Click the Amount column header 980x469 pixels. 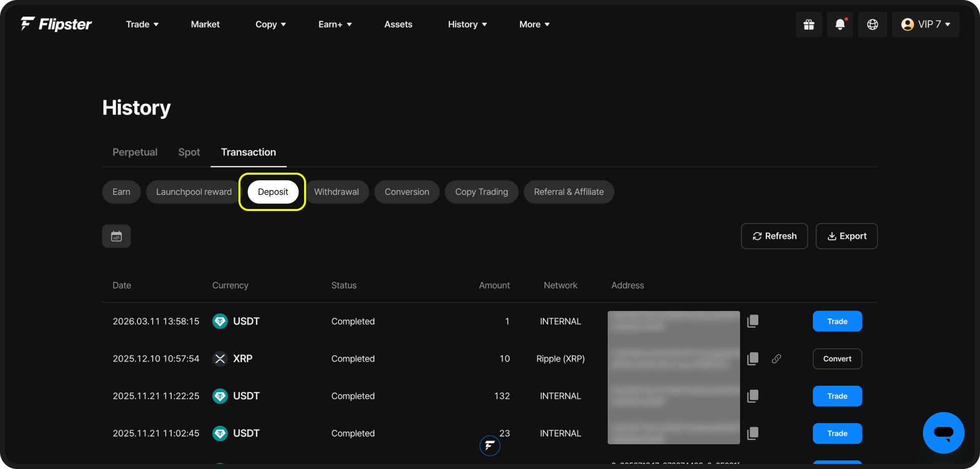(x=495, y=285)
